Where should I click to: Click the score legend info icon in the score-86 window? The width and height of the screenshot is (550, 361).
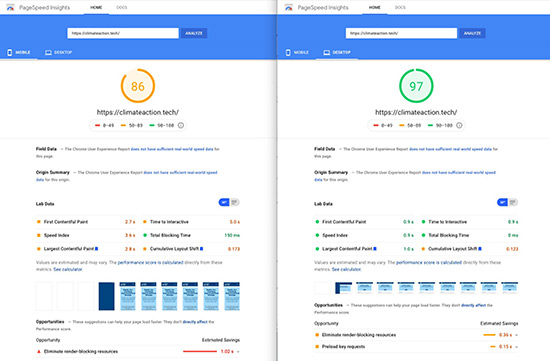point(181,125)
